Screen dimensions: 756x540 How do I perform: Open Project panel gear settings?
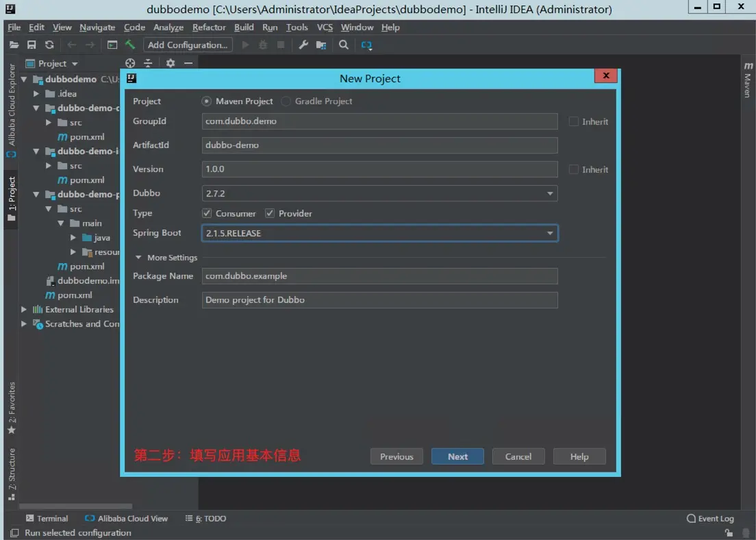[x=171, y=63]
